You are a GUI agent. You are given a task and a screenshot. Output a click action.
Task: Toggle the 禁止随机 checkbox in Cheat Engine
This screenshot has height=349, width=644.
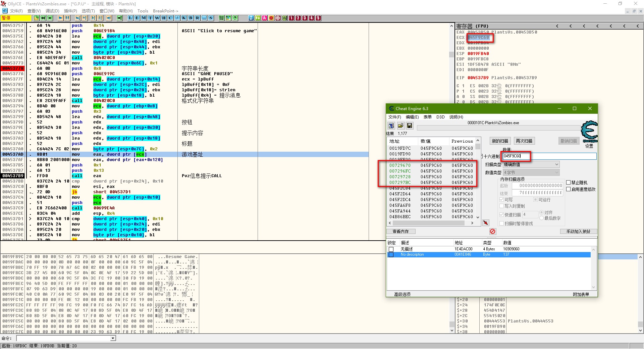[568, 183]
